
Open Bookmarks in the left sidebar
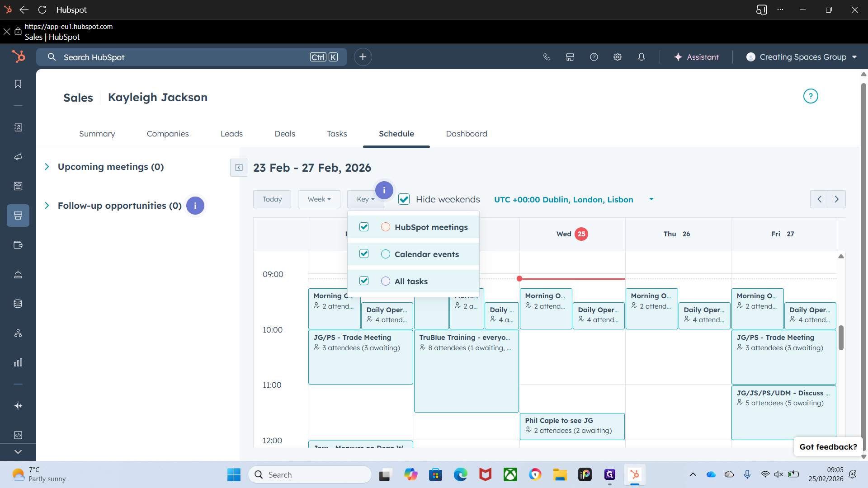click(x=18, y=84)
